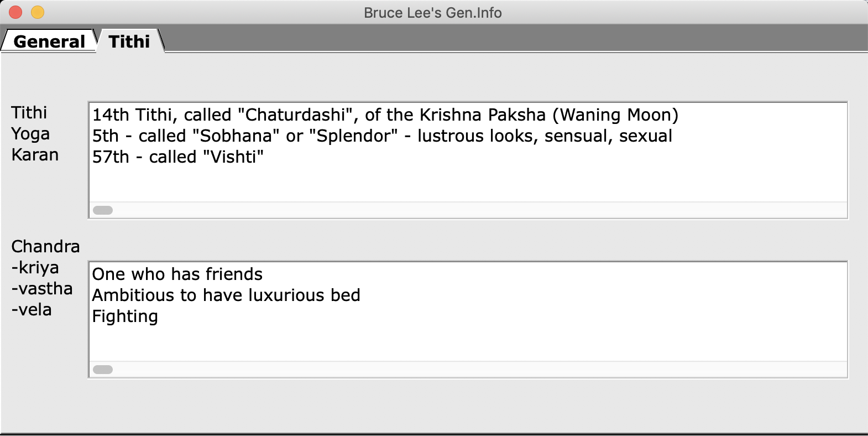Viewport: 868px width, 436px height.
Task: Click the "57th - called Vishti" line
Action: [177, 157]
